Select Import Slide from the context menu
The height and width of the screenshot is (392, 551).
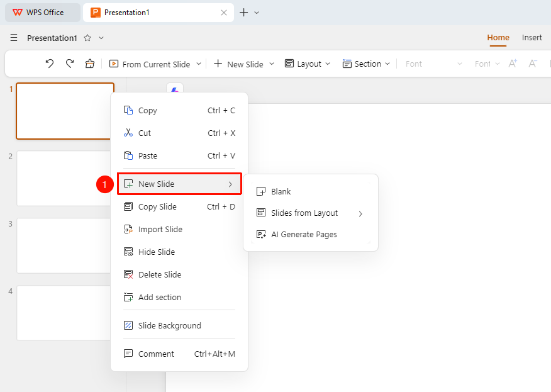(179, 229)
